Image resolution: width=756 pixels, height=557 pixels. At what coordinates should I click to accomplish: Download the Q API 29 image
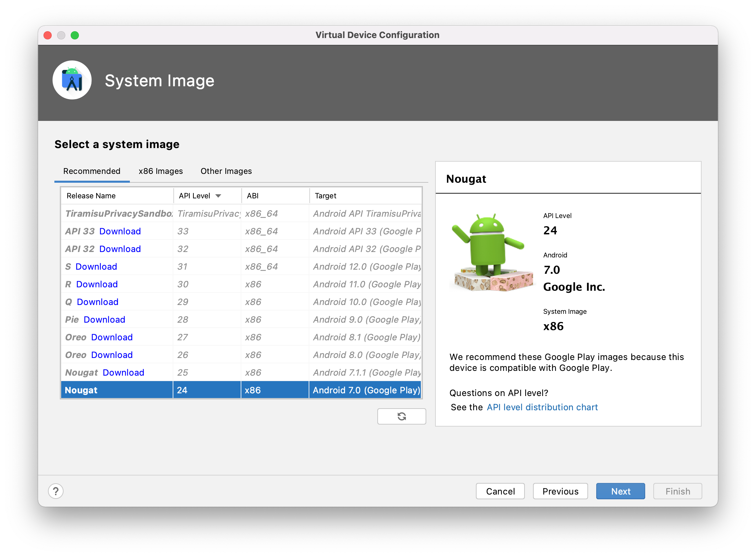click(x=98, y=302)
